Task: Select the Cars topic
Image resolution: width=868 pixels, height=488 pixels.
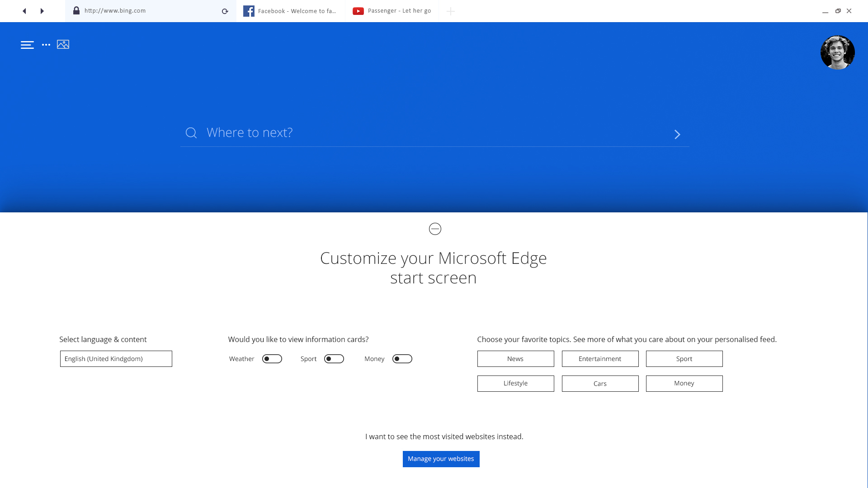Action: coord(600,384)
